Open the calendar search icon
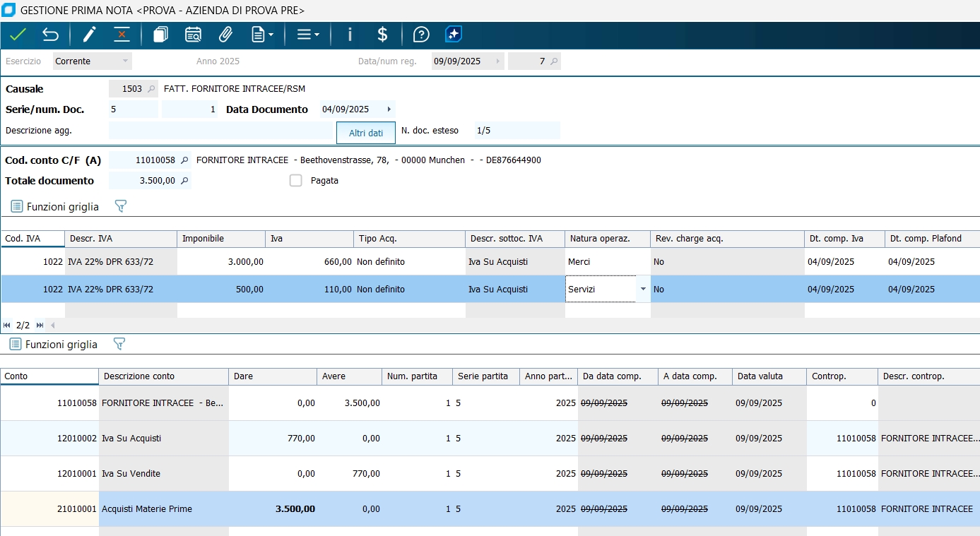 click(x=193, y=35)
